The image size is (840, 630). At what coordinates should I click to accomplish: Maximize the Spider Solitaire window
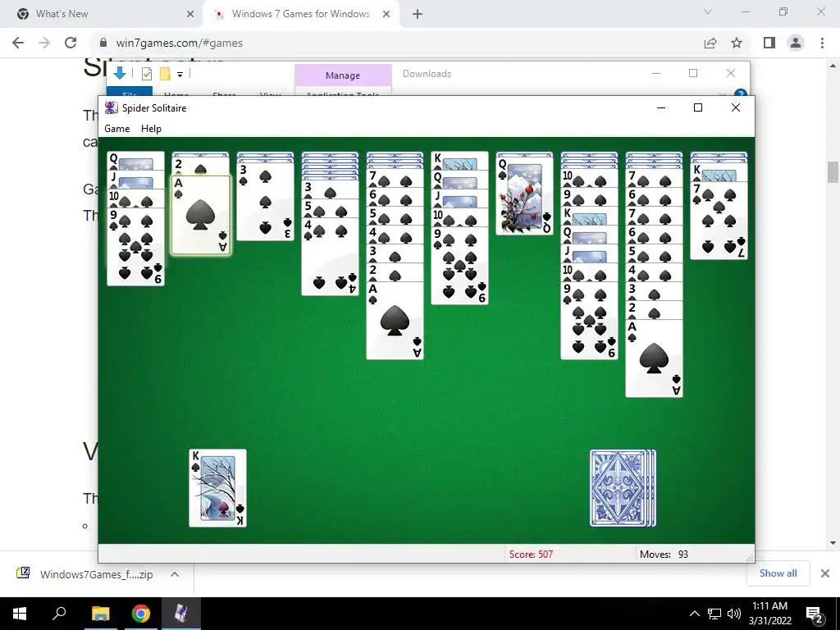[697, 107]
